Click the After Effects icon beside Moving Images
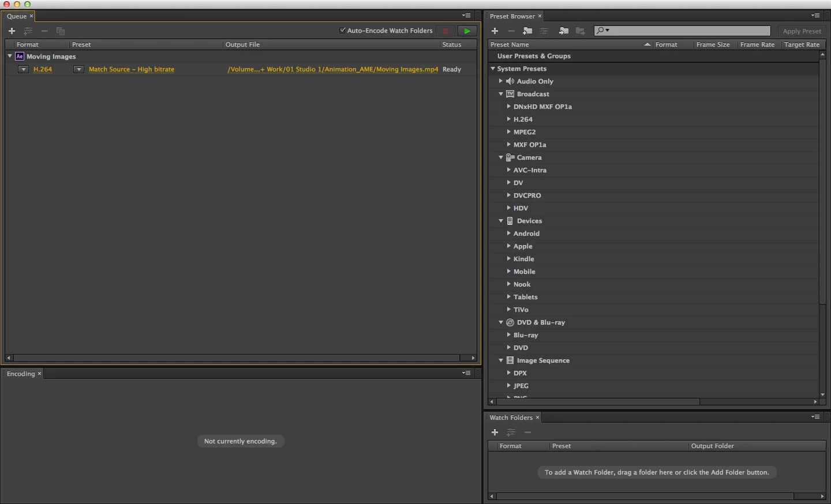 (20, 57)
